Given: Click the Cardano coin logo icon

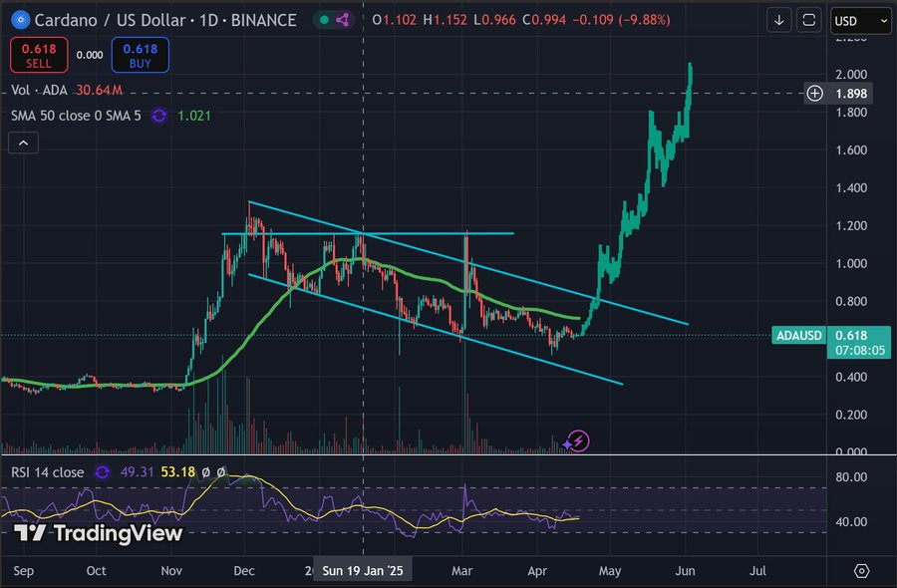Looking at the screenshot, I should (x=21, y=20).
